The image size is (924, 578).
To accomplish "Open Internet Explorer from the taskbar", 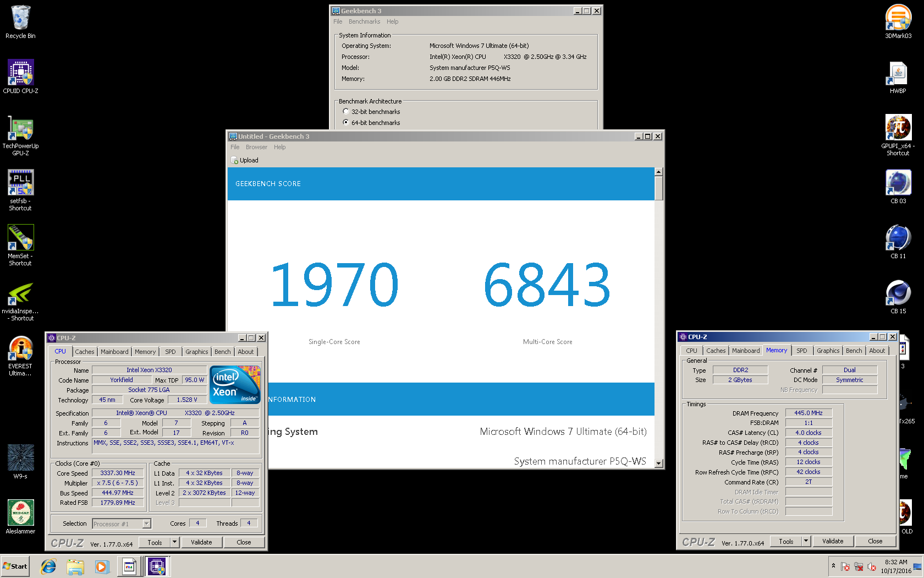I will 48,566.
